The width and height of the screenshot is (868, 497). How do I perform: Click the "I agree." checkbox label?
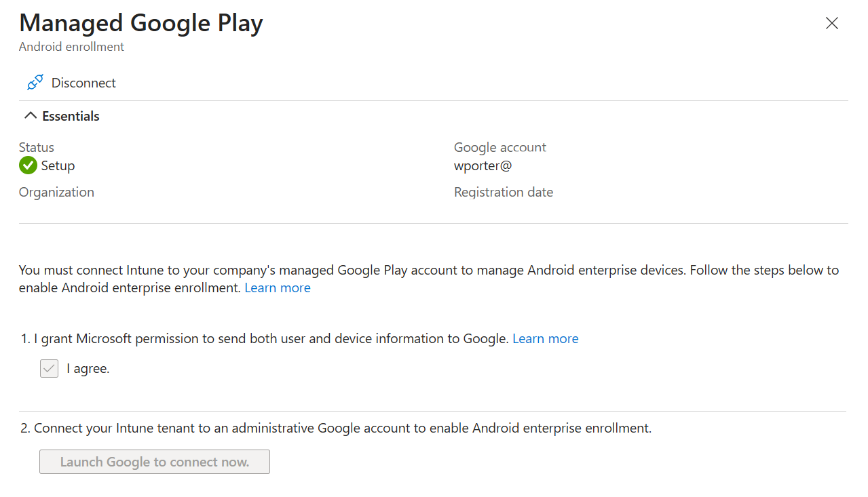tap(88, 369)
